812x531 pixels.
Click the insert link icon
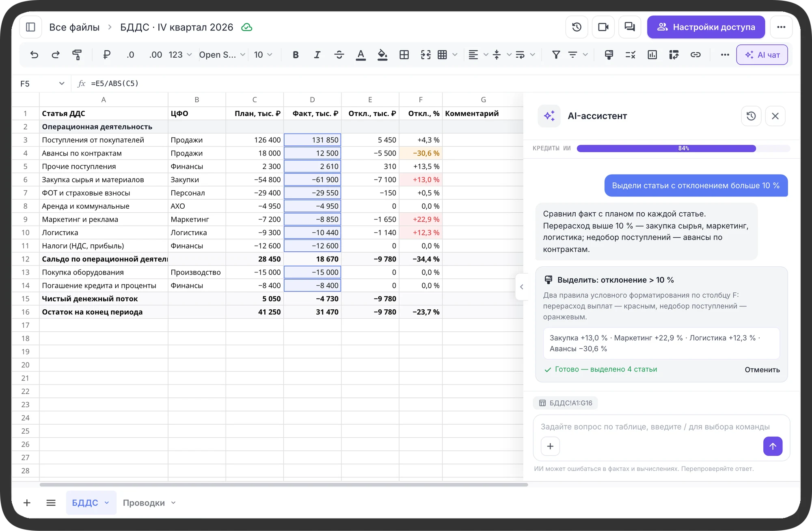tap(695, 55)
